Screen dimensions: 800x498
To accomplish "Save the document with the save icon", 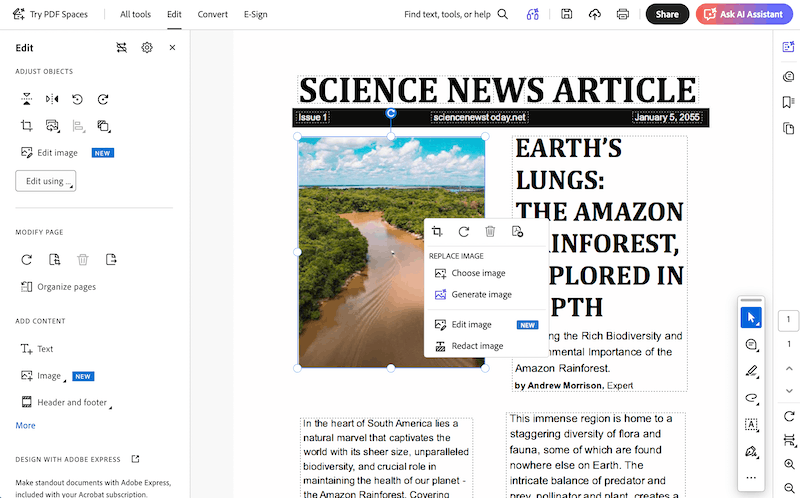I will pyautogui.click(x=566, y=14).
